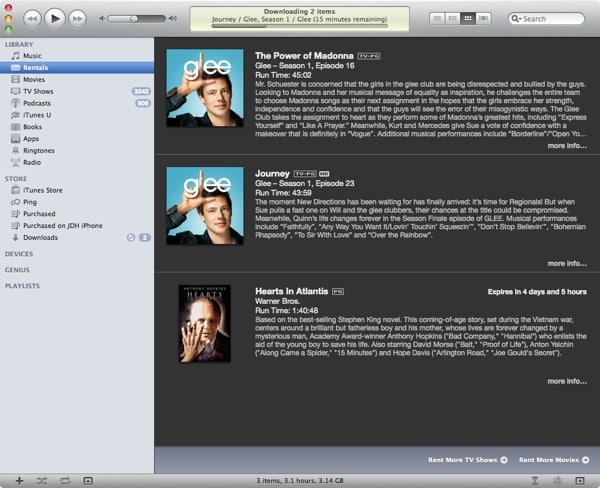The width and height of the screenshot is (600, 488).
Task: Click the iTunes Store bag icon
Action: click(15, 190)
